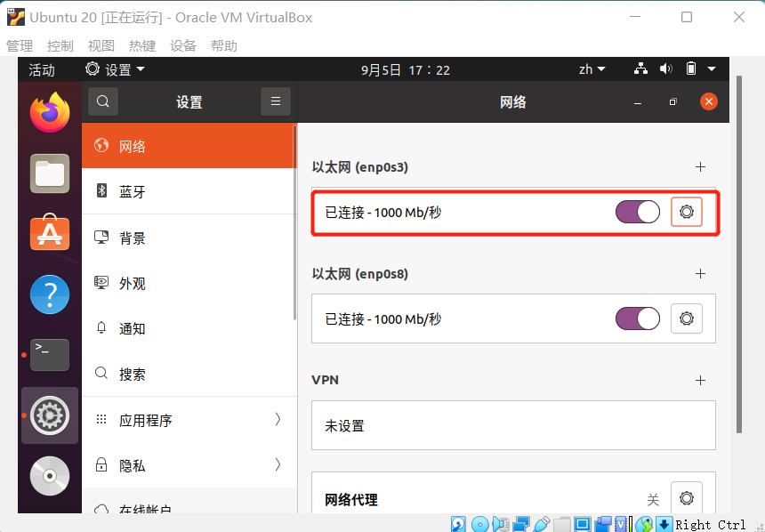Click the 网络代理 row label
Image resolution: width=765 pixels, height=532 pixels.
click(351, 499)
